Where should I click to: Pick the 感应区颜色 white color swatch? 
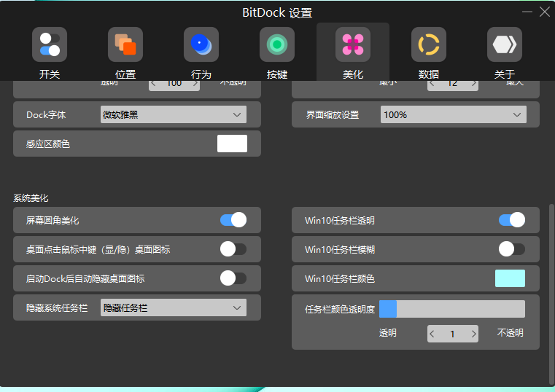coord(232,144)
